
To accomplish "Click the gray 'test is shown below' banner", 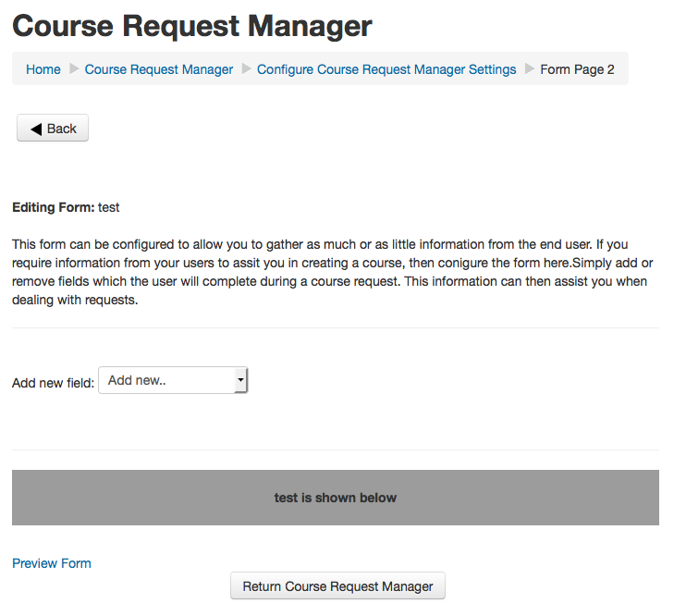I will coord(335,498).
